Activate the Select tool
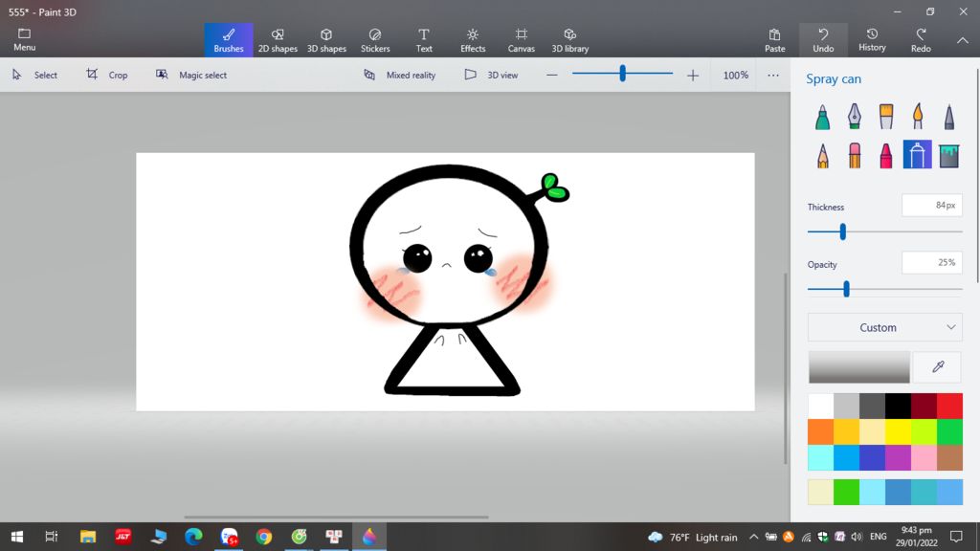This screenshot has height=551, width=980. [34, 75]
